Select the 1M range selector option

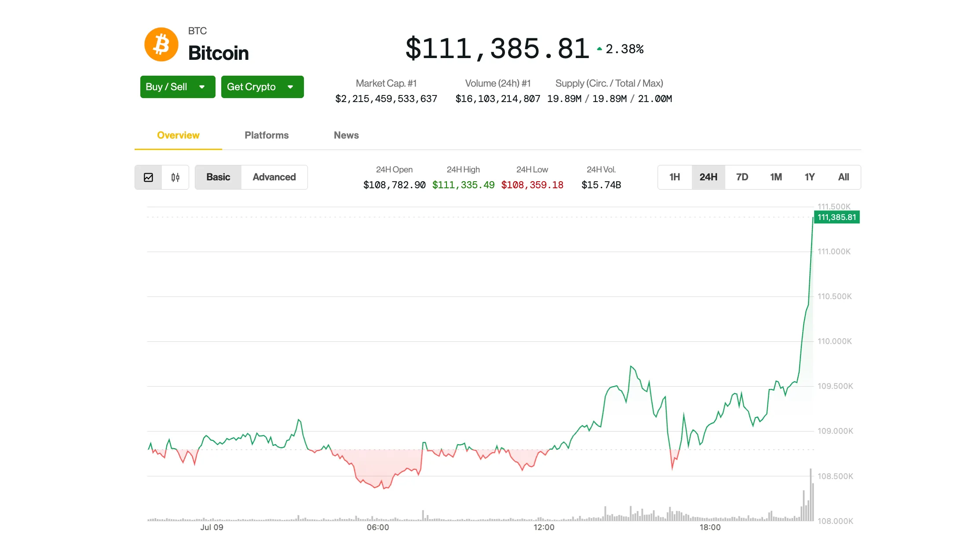pos(776,177)
